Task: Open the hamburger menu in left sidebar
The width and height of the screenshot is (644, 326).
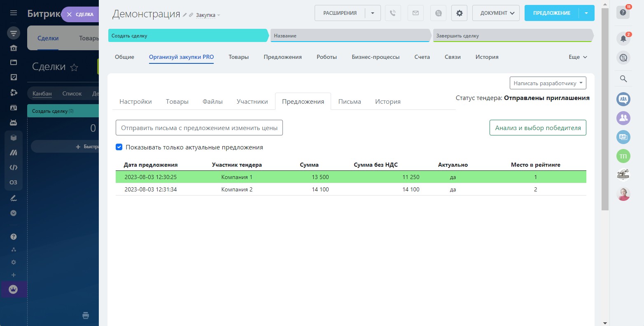Action: 14,13
